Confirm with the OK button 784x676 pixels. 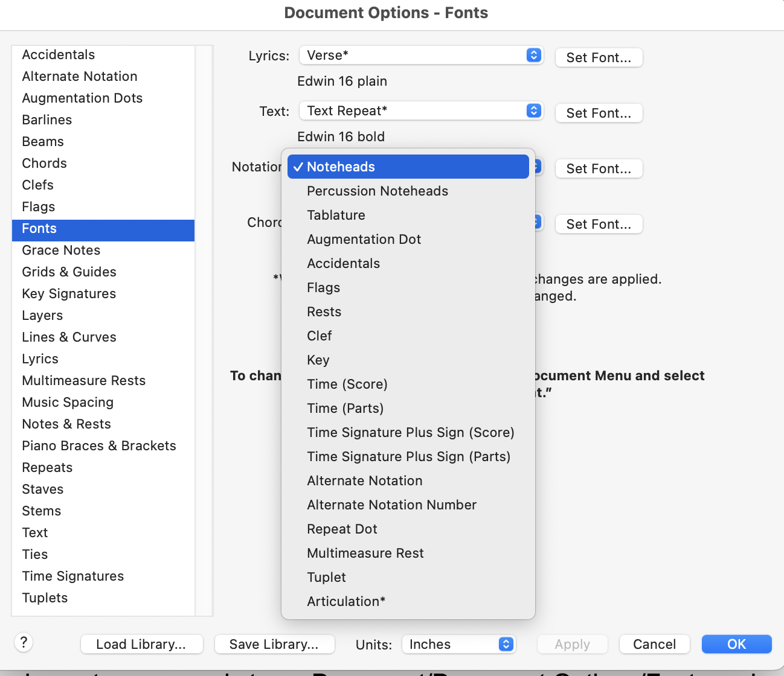[x=736, y=645]
